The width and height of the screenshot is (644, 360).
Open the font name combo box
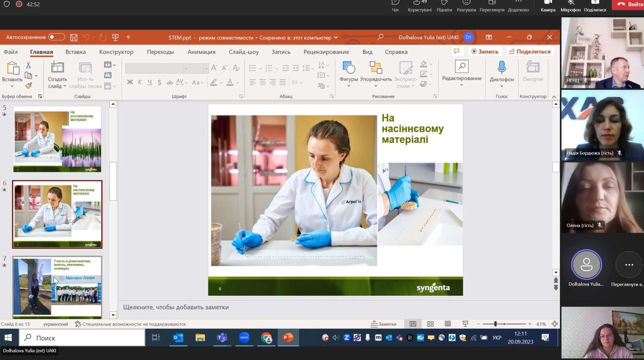157,68
